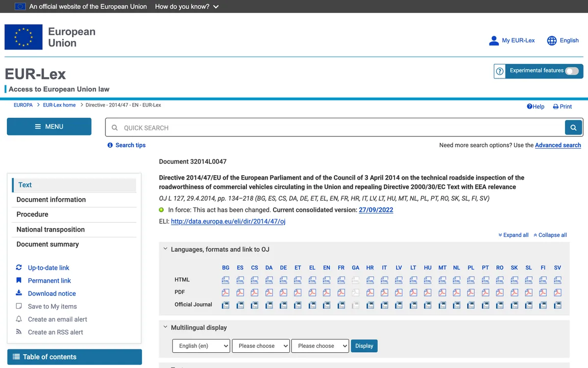Click the magnifier search submit button

(573, 128)
